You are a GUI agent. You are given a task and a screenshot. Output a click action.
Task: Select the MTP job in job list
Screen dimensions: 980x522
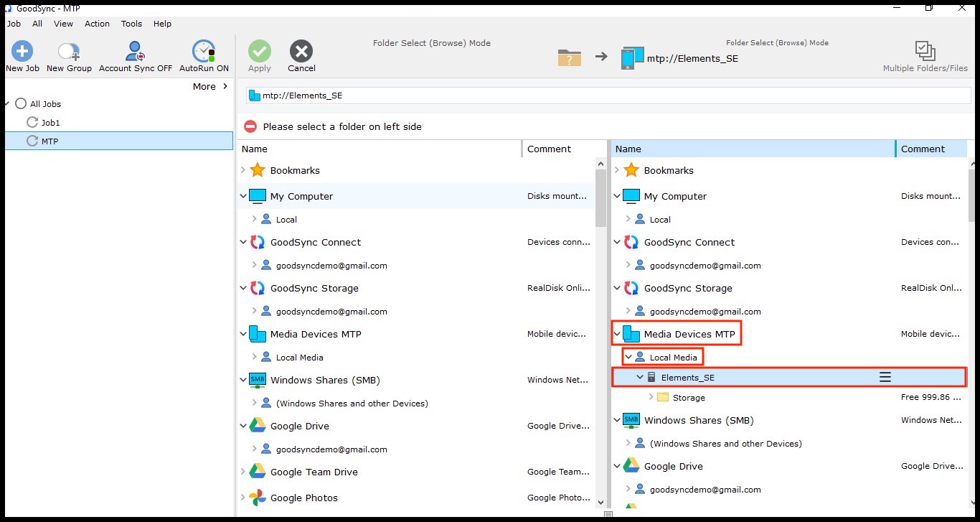pyautogui.click(x=50, y=141)
